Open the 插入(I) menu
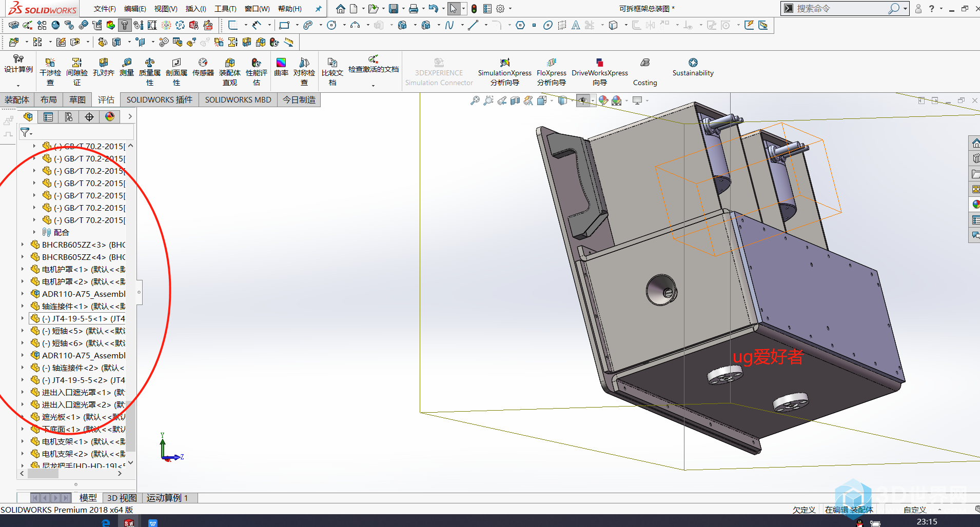The width and height of the screenshot is (980, 527). tap(196, 9)
